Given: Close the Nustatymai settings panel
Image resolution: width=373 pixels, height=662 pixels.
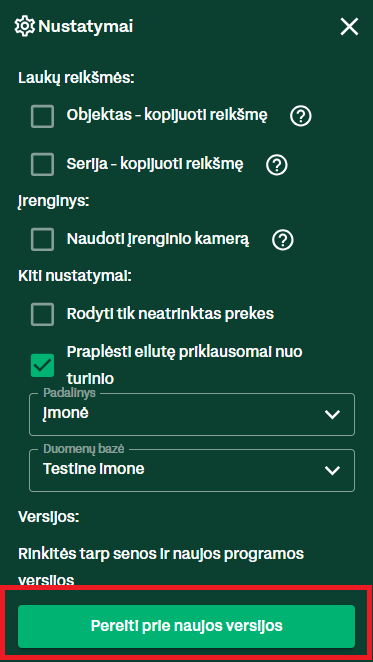Looking at the screenshot, I should (349, 27).
